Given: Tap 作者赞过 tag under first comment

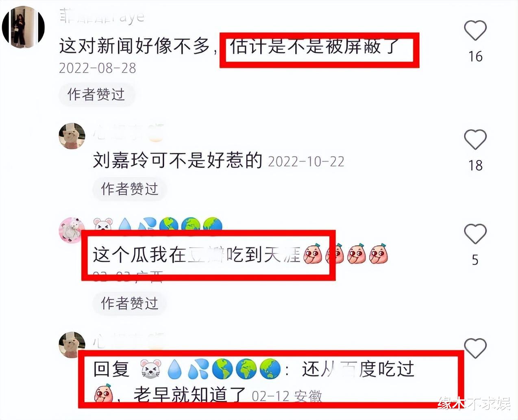Looking at the screenshot, I should point(96,95).
